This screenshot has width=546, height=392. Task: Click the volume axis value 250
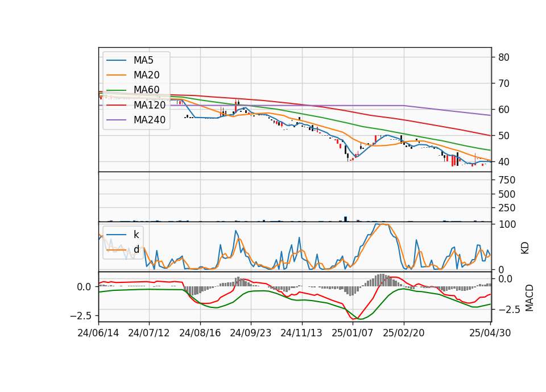coord(507,208)
